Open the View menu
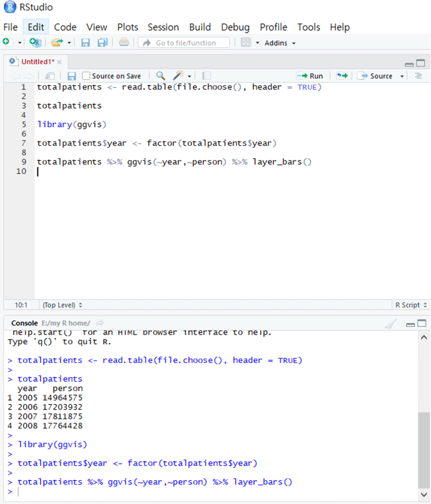Image resolution: width=431 pixels, height=504 pixels. tap(96, 27)
